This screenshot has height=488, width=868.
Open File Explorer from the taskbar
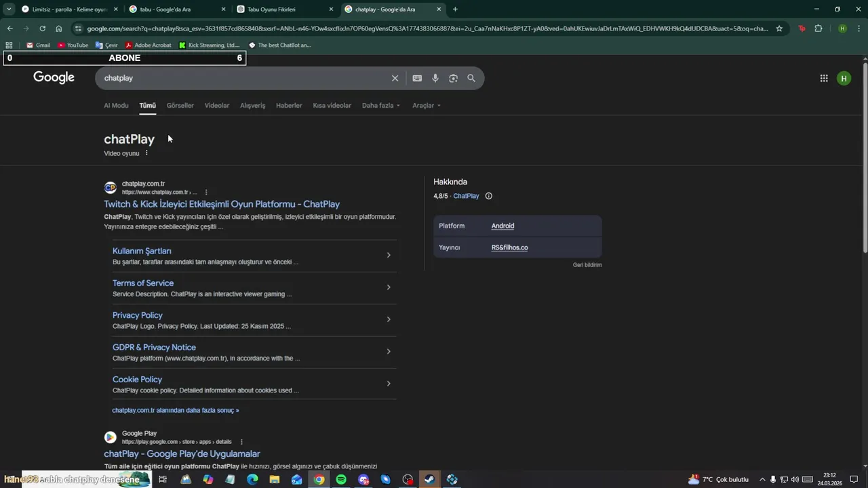(275, 479)
